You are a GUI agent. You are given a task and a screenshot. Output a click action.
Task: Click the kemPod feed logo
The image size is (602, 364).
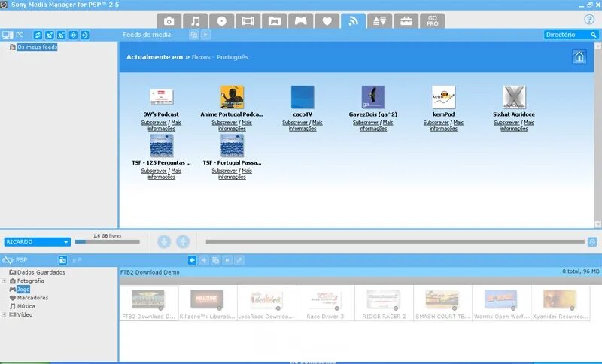[443, 97]
